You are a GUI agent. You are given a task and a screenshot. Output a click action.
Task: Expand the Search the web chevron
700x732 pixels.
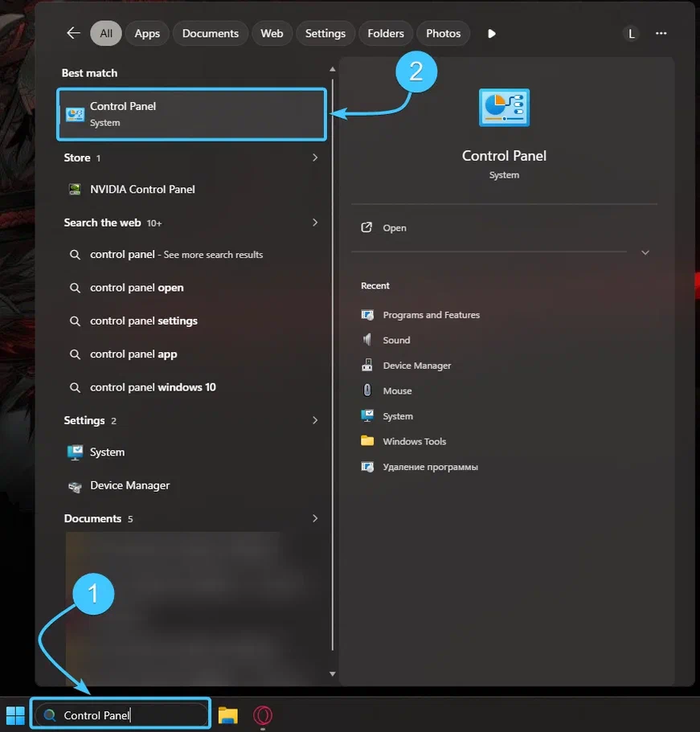click(x=315, y=223)
